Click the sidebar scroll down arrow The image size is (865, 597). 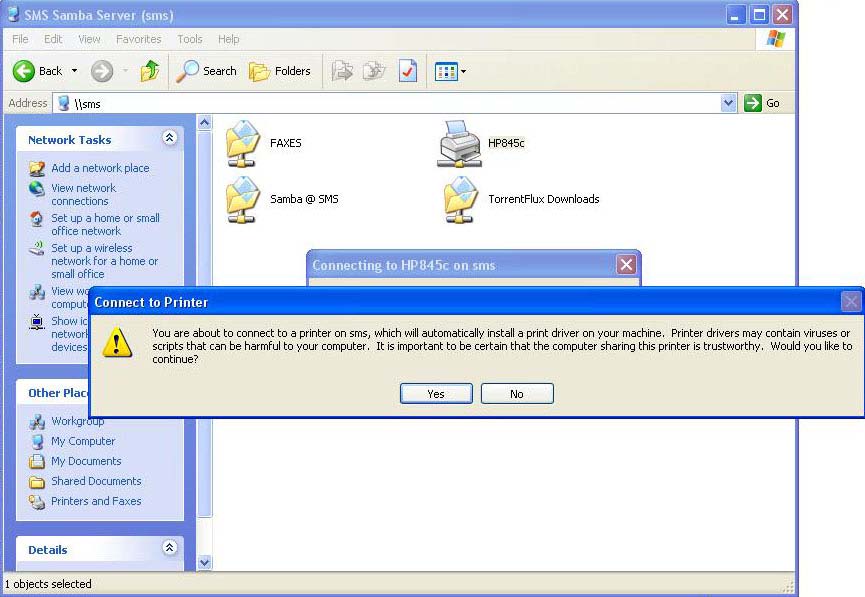pyautogui.click(x=205, y=563)
